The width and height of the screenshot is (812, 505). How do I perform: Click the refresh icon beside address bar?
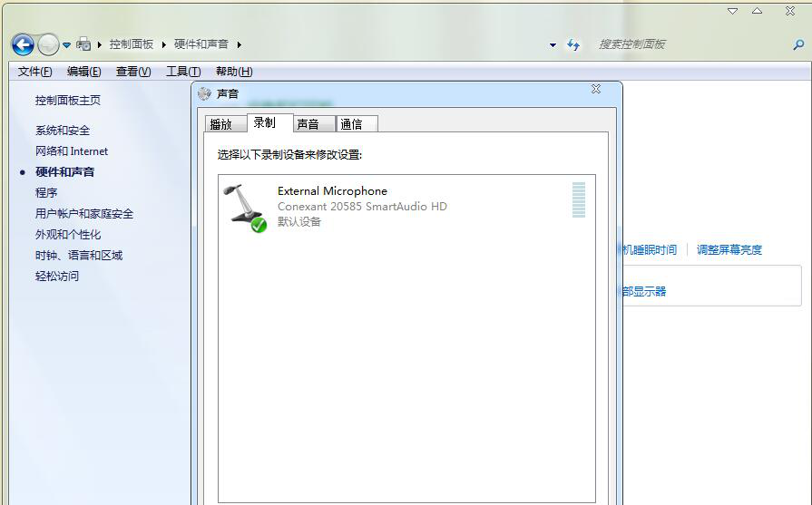573,44
